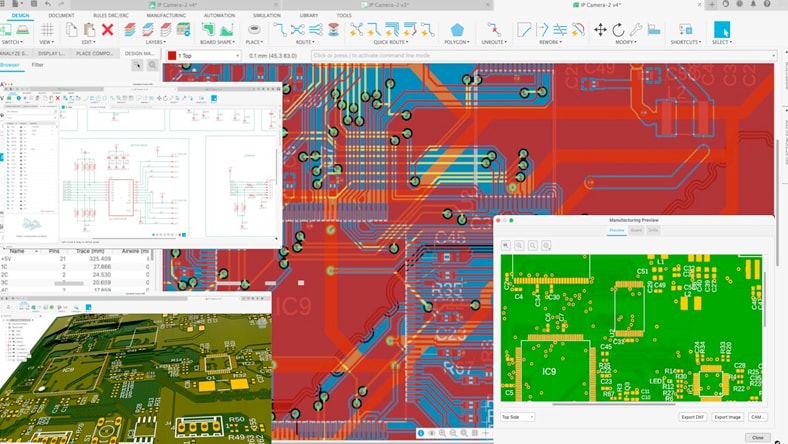The height and width of the screenshot is (444, 788).
Task: Select the differential pair route icon
Action: [x=298, y=30]
